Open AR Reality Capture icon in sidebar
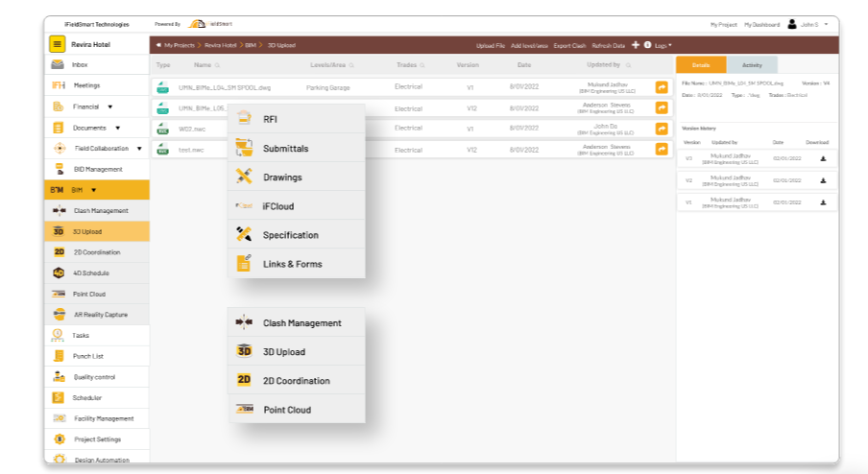 point(60,314)
